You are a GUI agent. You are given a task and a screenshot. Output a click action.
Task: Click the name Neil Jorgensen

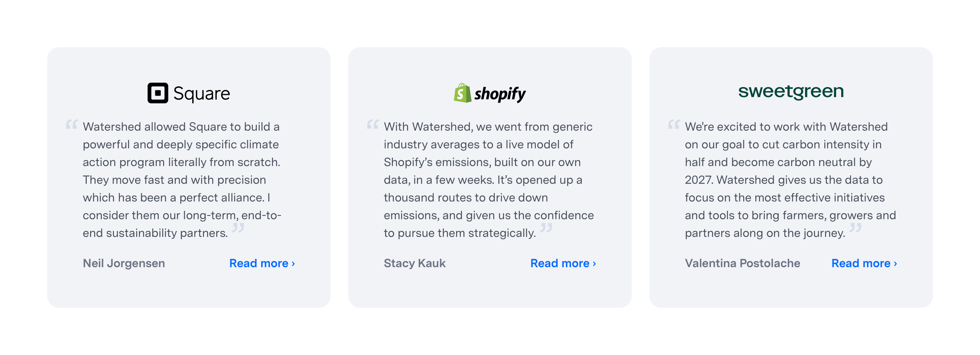(x=124, y=263)
